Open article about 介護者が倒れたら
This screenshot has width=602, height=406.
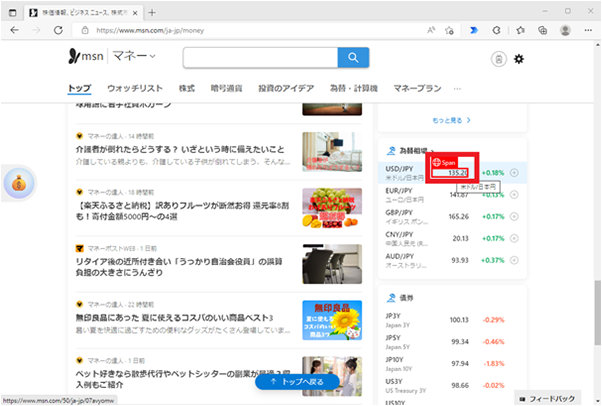pyautogui.click(x=180, y=149)
